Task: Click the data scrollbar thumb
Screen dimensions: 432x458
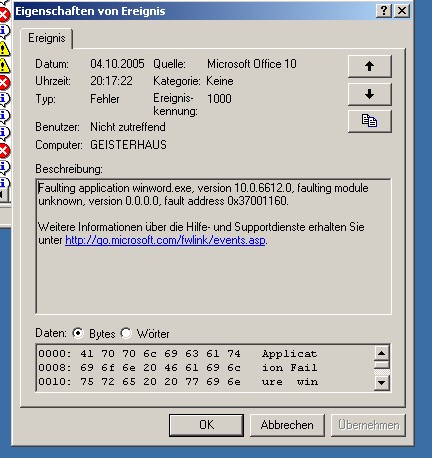Action: coord(382,364)
